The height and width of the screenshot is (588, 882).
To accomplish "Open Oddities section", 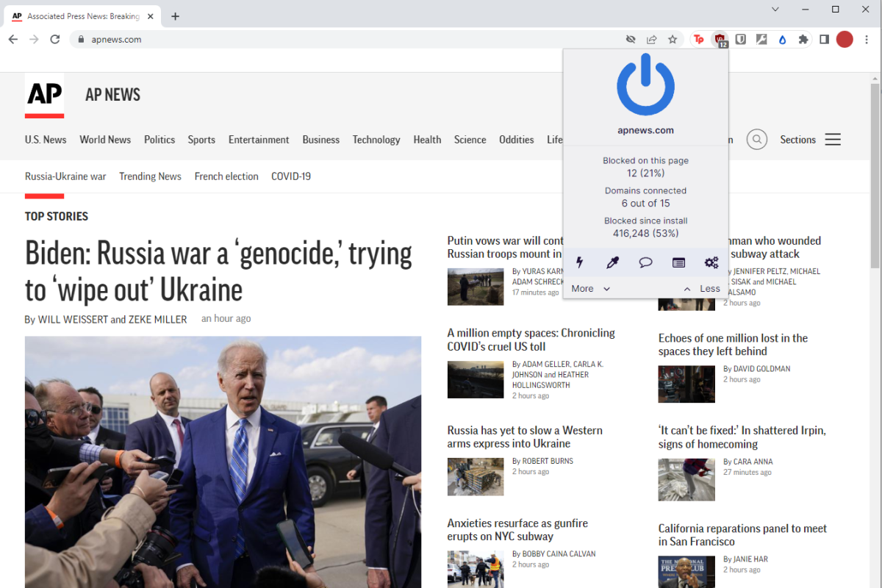I will pyautogui.click(x=517, y=140).
